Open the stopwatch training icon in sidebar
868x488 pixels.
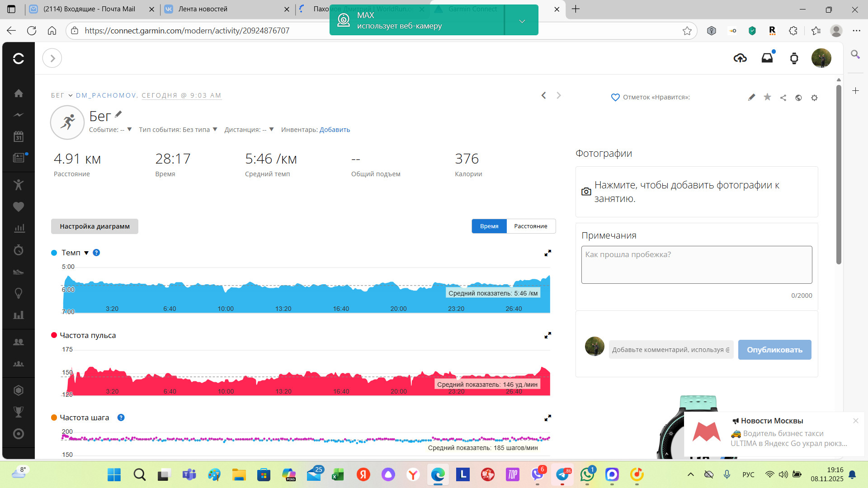pos(19,250)
